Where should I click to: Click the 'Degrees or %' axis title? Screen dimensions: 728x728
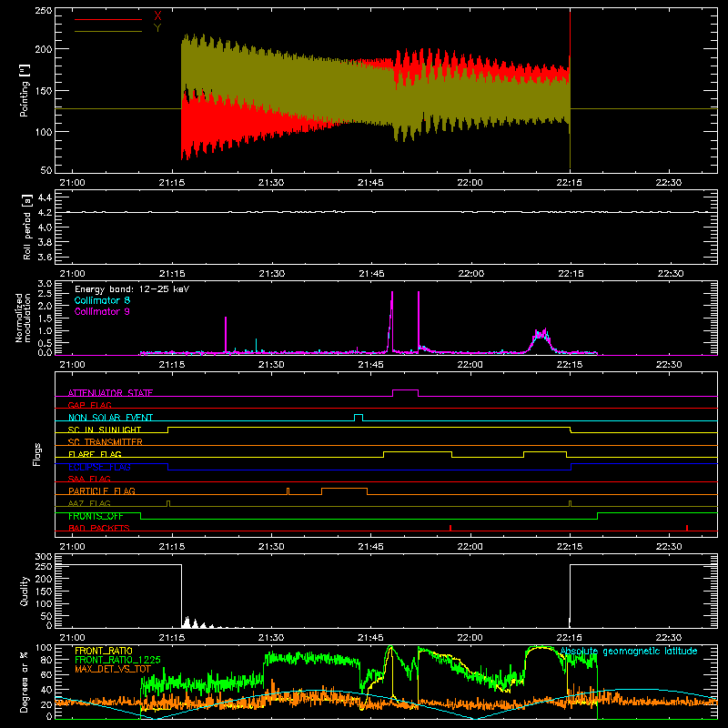(x=25, y=682)
